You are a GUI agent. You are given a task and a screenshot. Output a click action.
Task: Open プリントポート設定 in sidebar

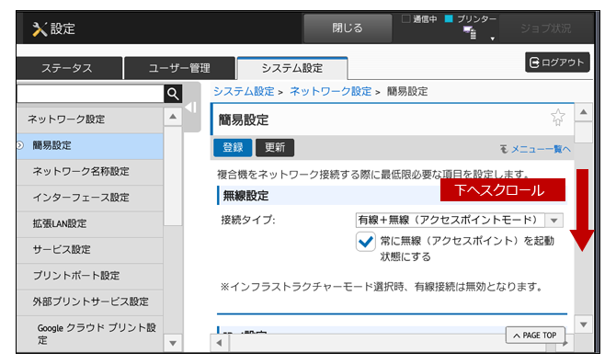click(x=89, y=276)
